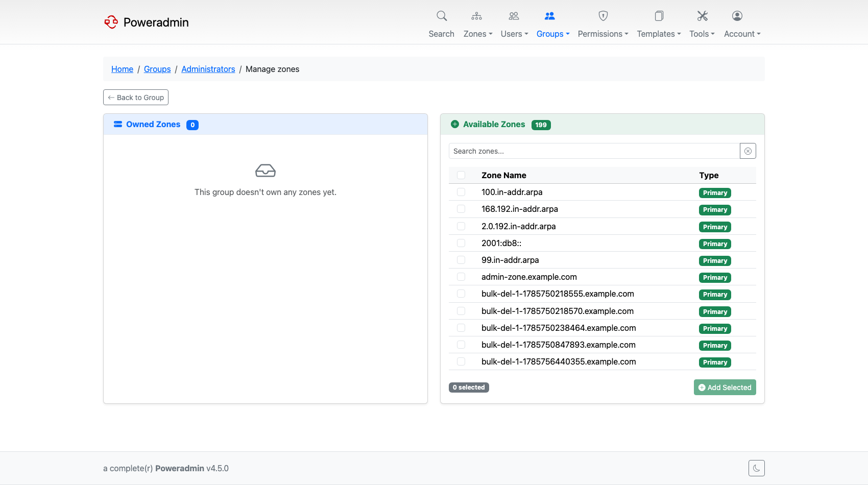The image size is (868, 485).
Task: Click the Available Zones panel heading
Action: point(494,124)
